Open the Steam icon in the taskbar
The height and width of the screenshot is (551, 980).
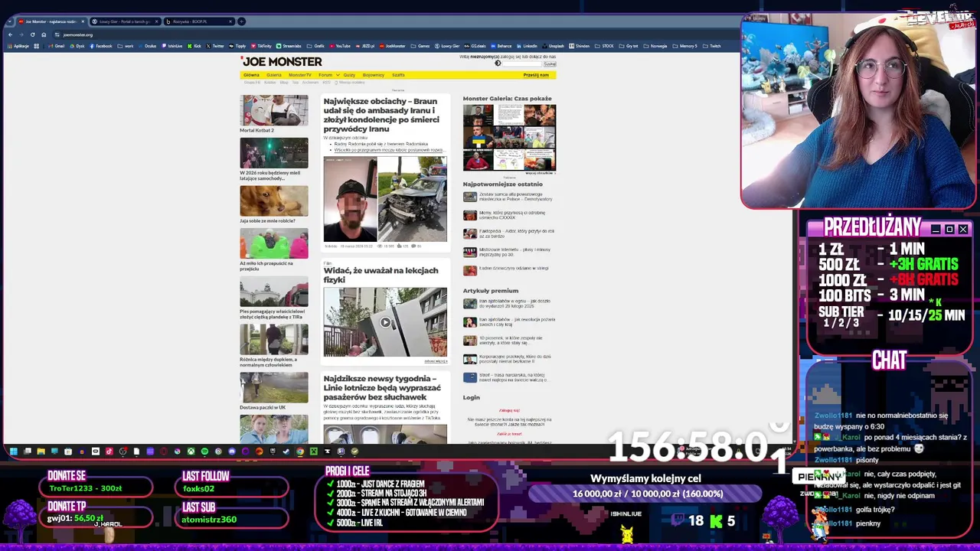tap(286, 451)
